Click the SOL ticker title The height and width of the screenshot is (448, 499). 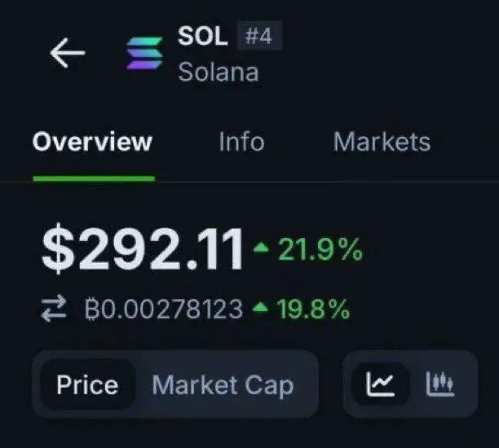(203, 36)
